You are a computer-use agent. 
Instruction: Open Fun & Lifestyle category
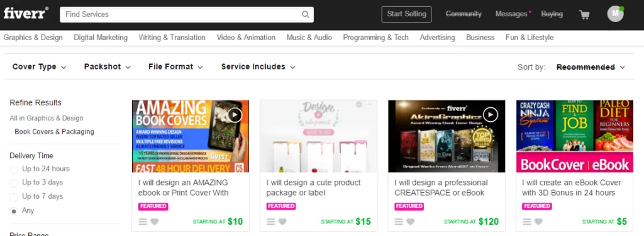point(530,38)
